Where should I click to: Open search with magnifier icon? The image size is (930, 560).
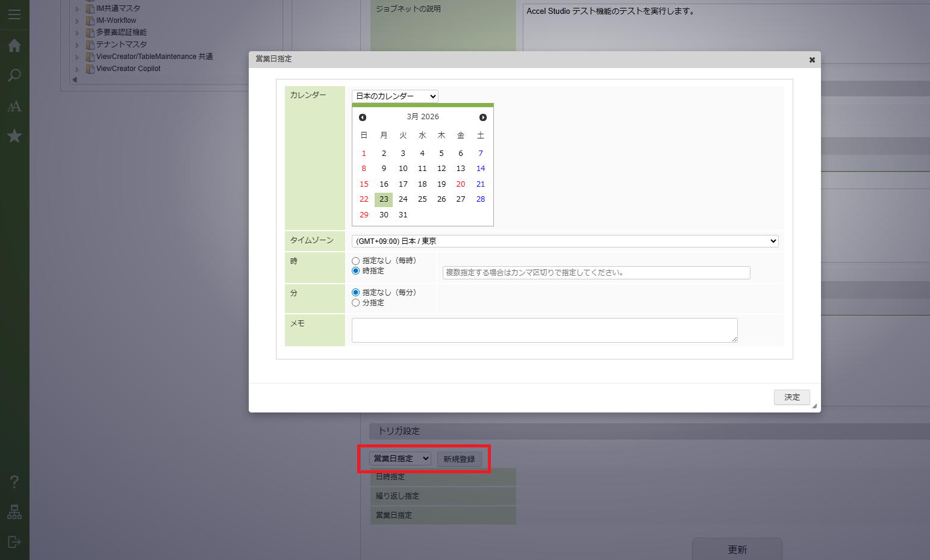point(14,76)
